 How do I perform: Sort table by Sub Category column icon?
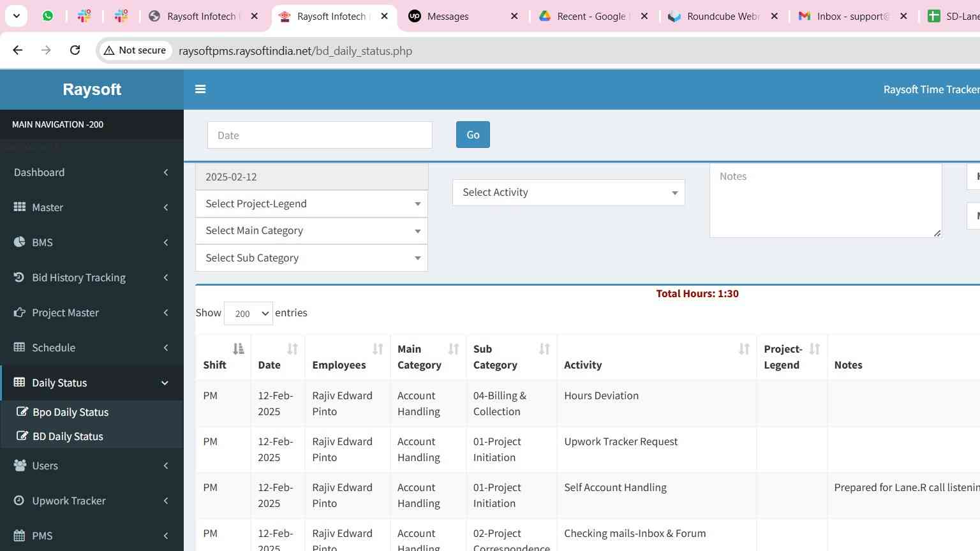point(544,348)
